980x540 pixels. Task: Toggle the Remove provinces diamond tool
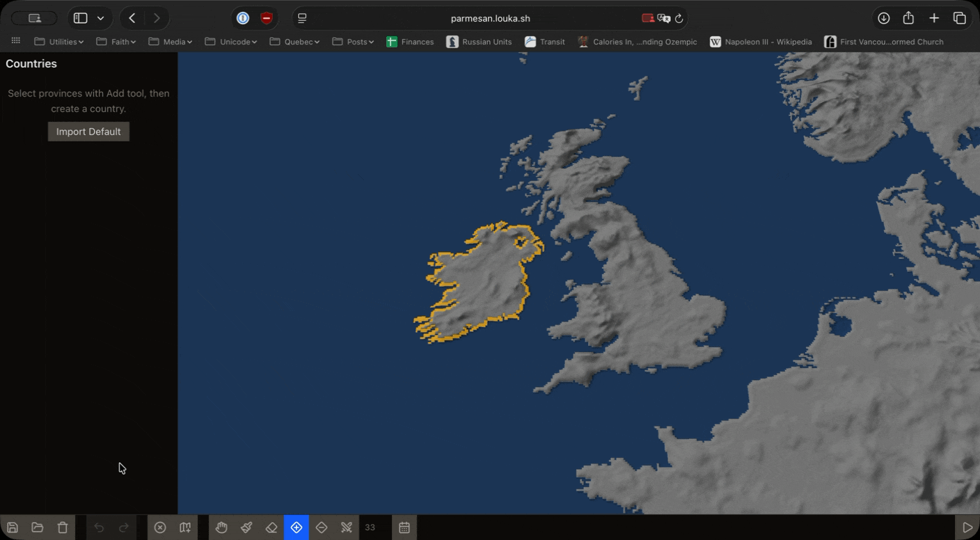pyautogui.click(x=322, y=527)
